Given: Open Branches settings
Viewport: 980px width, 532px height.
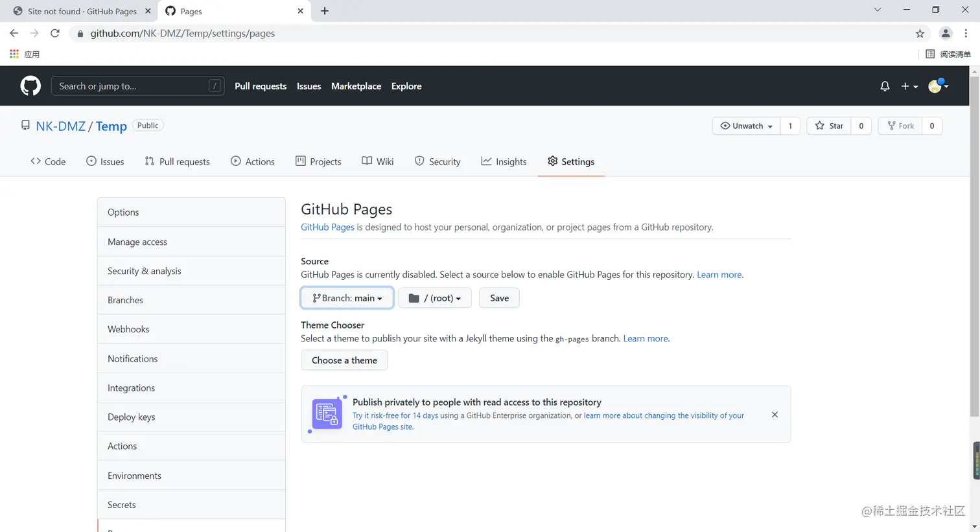Looking at the screenshot, I should point(191,300).
